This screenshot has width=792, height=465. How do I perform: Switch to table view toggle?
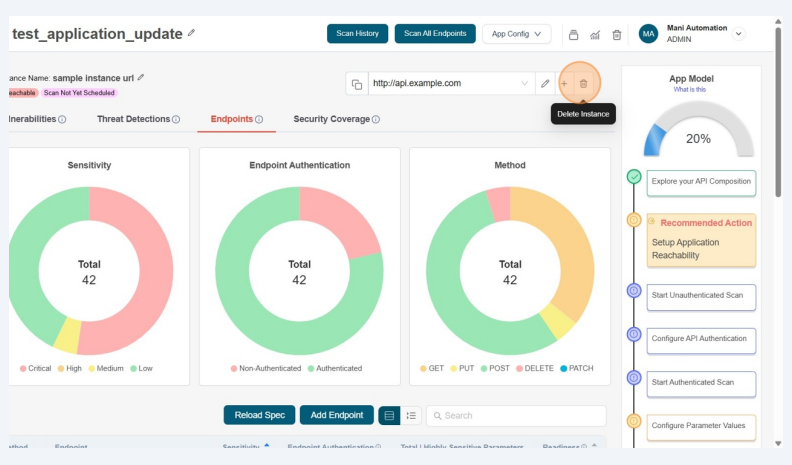tap(390, 415)
